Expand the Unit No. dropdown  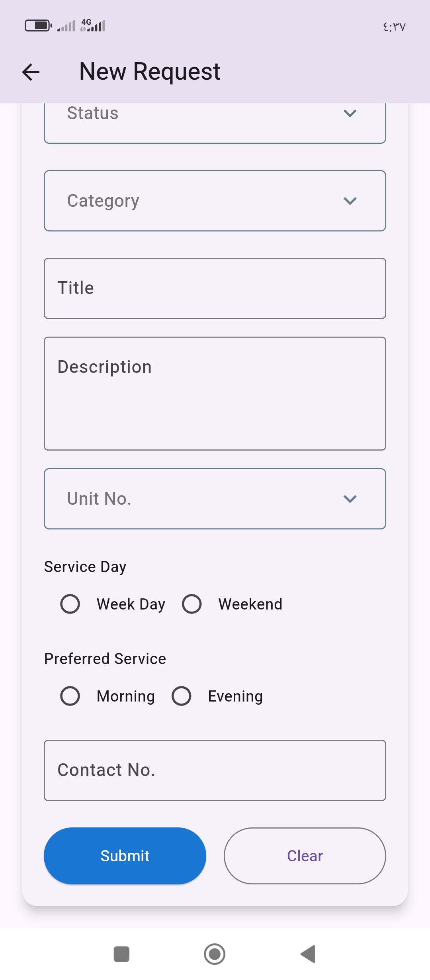click(x=215, y=499)
